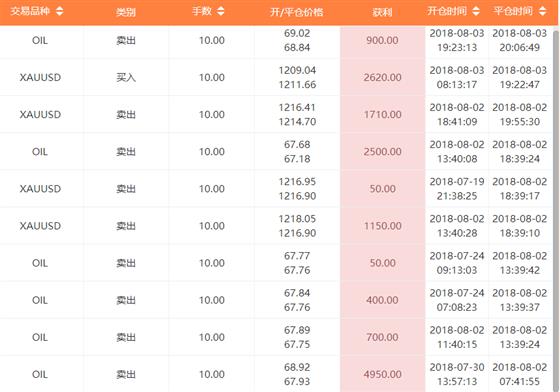This screenshot has width=560, height=392.
Task: Select the 开/平仓价格 column header
Action: coord(297,12)
